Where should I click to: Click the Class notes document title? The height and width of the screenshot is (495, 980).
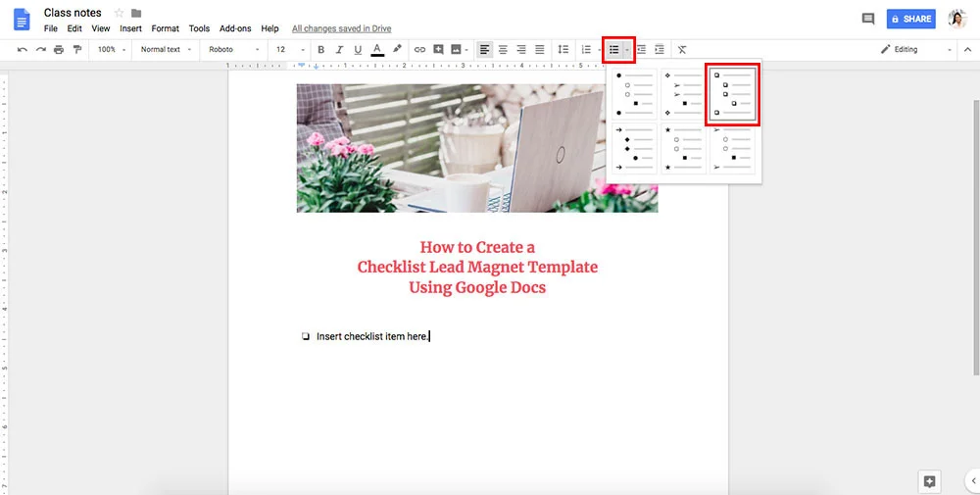(73, 13)
